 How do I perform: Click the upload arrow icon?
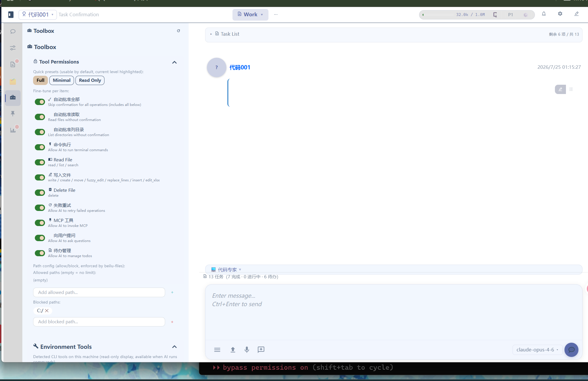[x=233, y=350]
